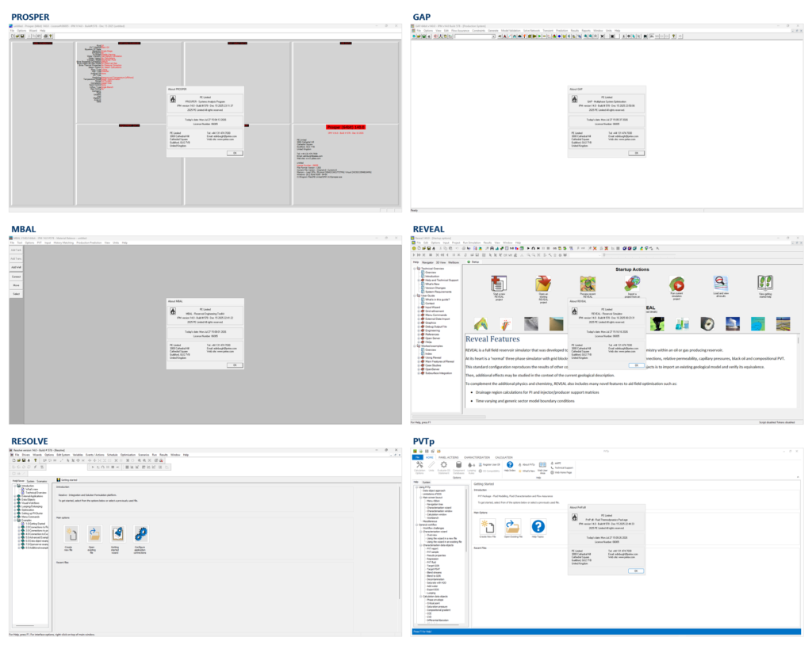
Task: Open the 'Schedule' menu in RESOLVE
Action: click(x=113, y=455)
